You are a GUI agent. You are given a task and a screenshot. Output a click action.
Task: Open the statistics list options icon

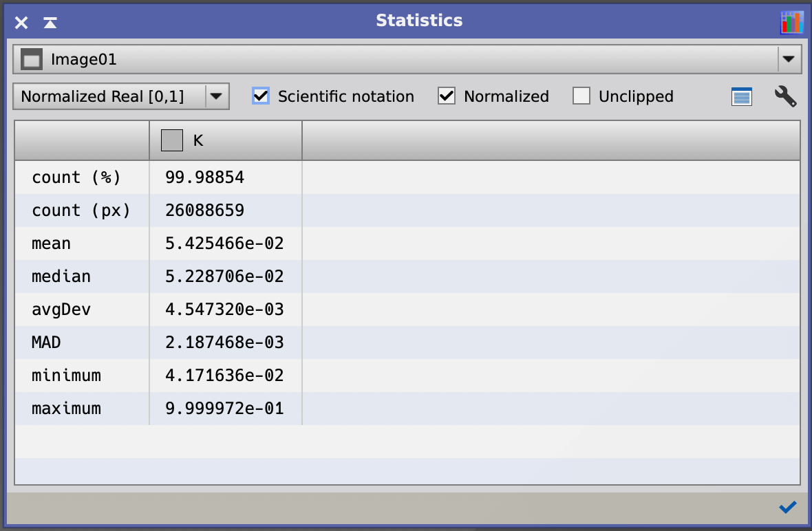741,96
